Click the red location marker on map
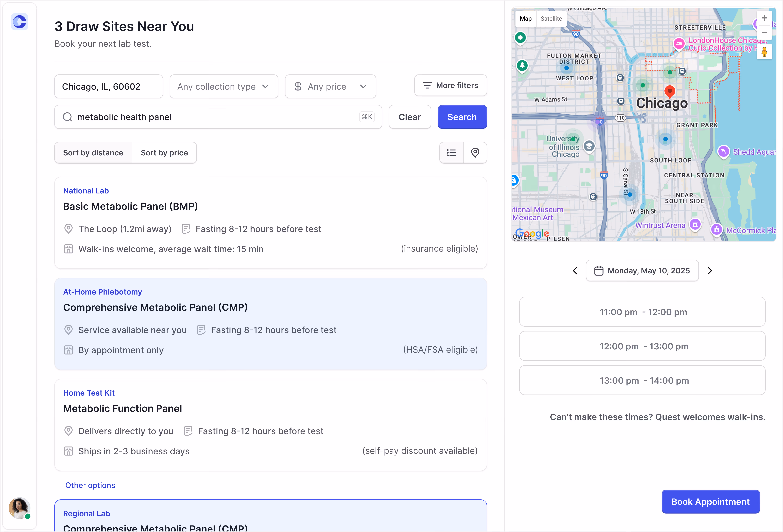Viewport: 783px width, 532px height. coord(669,91)
